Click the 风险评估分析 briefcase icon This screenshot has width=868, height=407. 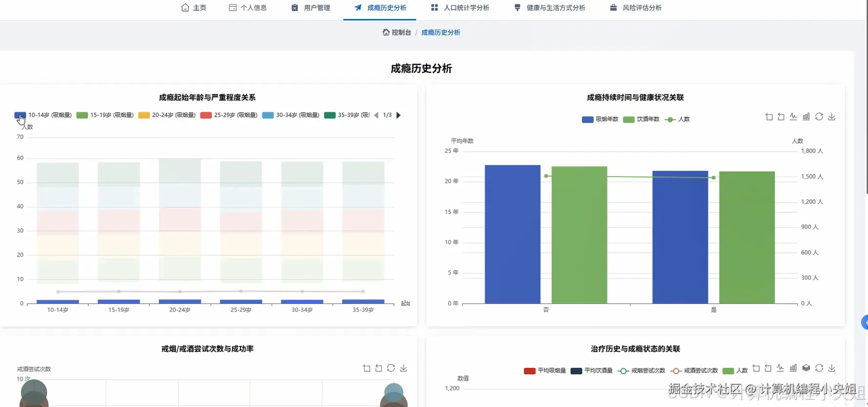[x=613, y=8]
